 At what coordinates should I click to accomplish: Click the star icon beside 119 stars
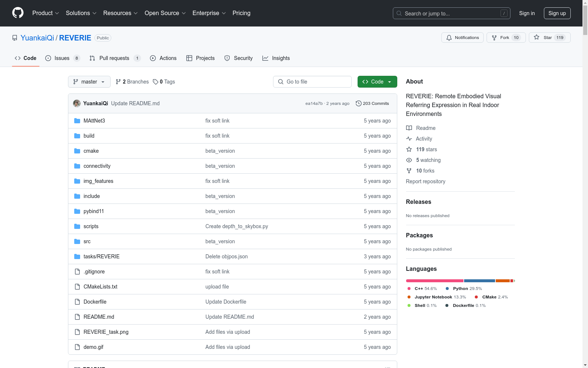tap(409, 149)
